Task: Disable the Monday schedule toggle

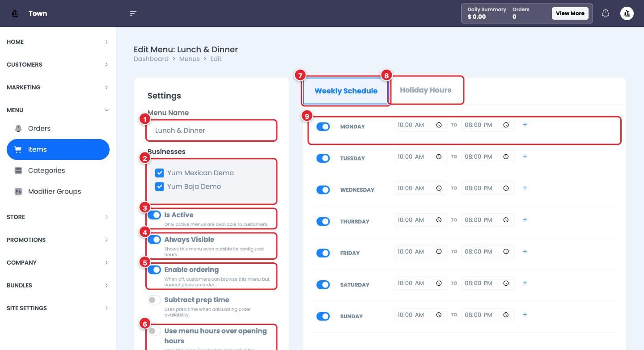Action: (323, 127)
